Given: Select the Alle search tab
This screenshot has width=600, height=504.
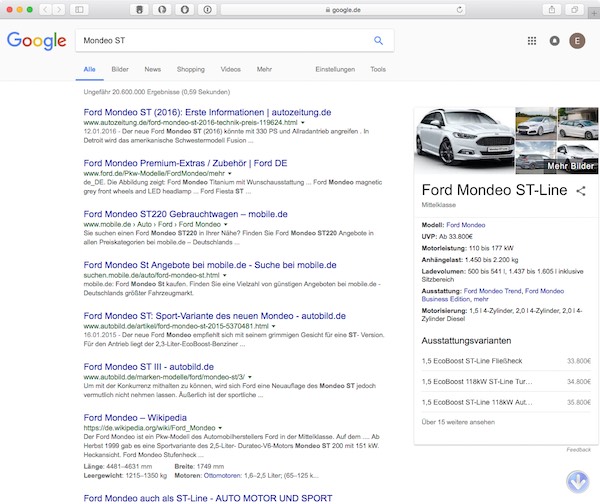Looking at the screenshot, I should [90, 69].
